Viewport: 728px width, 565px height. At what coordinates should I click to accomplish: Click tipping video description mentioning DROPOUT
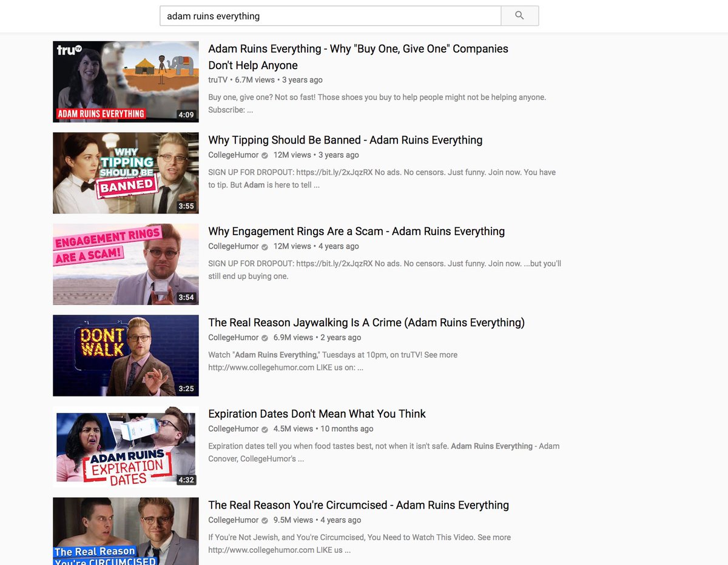[382, 179]
